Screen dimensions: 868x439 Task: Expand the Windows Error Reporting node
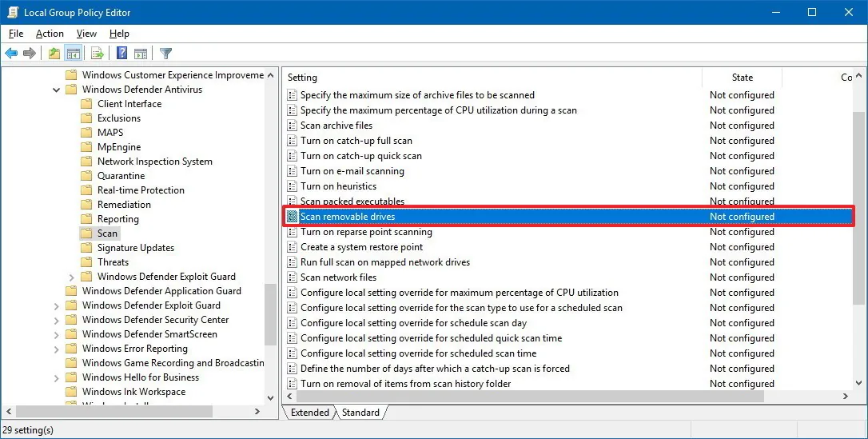[x=57, y=349]
